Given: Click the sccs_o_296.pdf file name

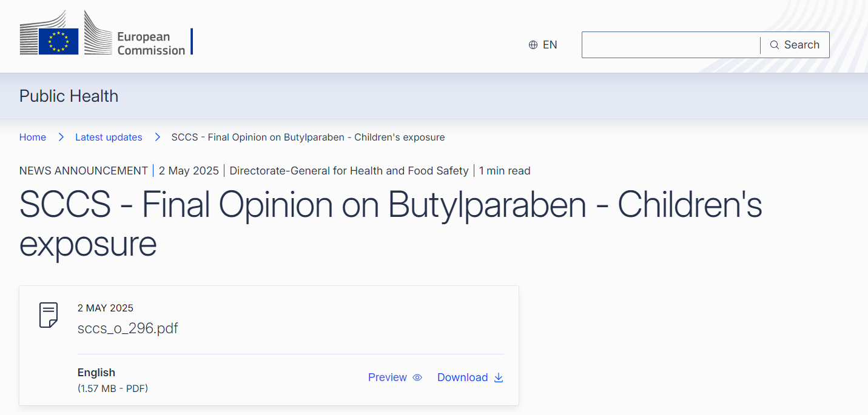Looking at the screenshot, I should 128,328.
